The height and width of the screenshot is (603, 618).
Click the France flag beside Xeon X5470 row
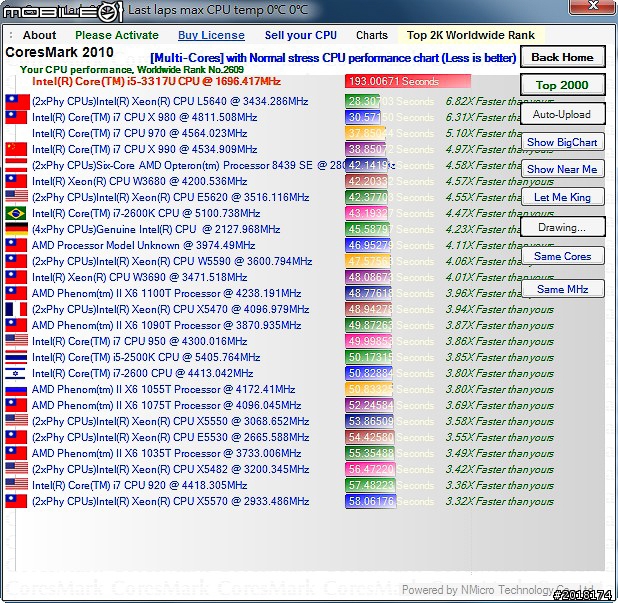pyautogui.click(x=16, y=309)
